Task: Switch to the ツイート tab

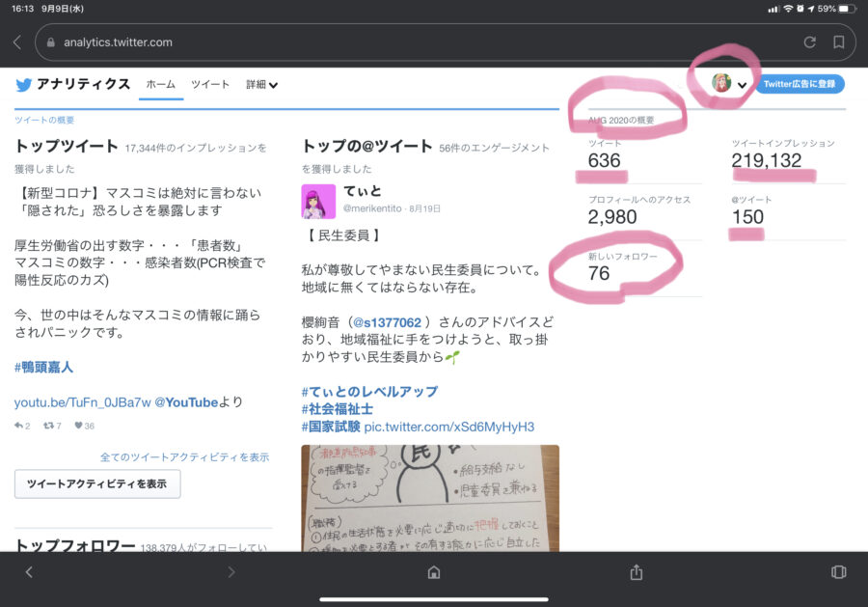Action: coord(210,85)
